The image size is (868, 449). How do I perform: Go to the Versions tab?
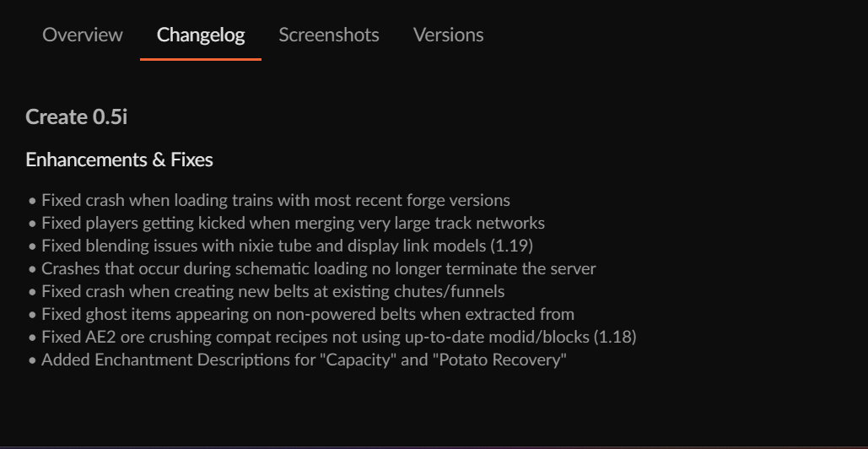(x=448, y=35)
